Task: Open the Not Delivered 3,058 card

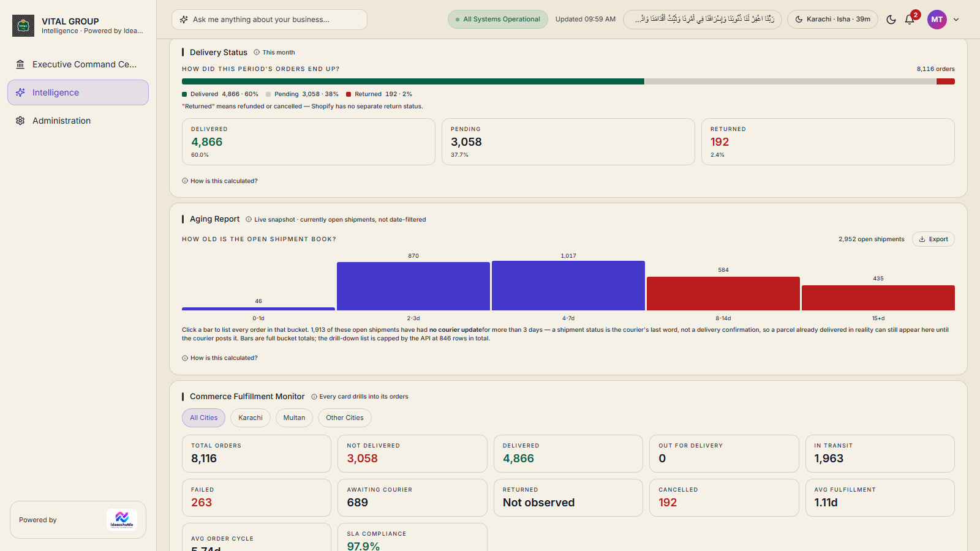Action: pos(412,454)
